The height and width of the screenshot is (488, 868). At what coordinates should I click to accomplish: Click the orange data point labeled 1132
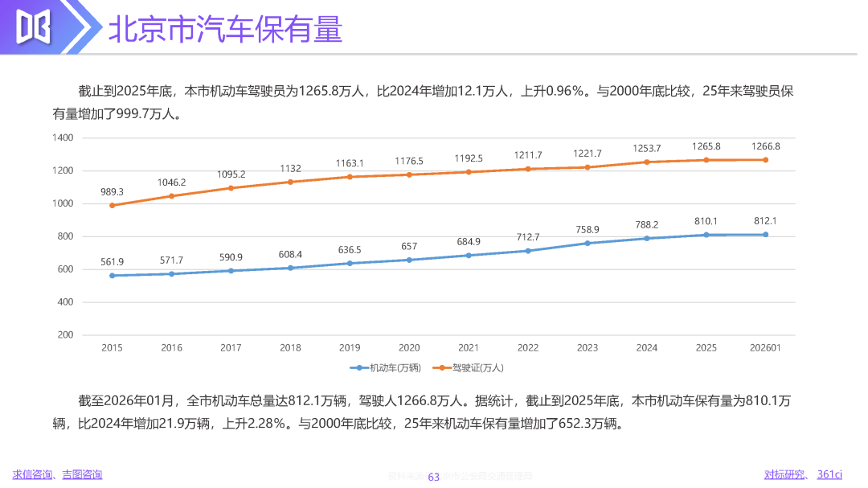tap(291, 182)
